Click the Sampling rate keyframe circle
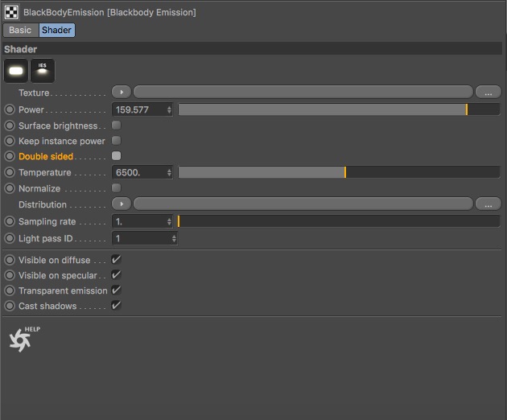The height and width of the screenshot is (420, 507). click(x=10, y=221)
